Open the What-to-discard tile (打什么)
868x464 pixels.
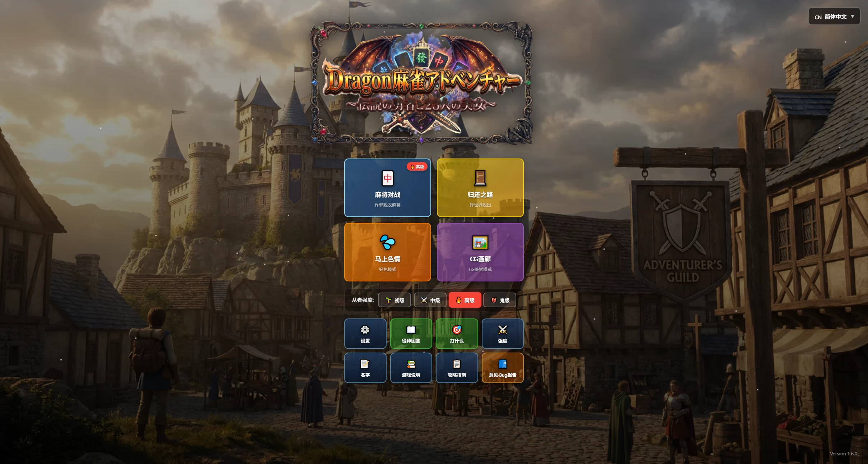click(x=457, y=334)
